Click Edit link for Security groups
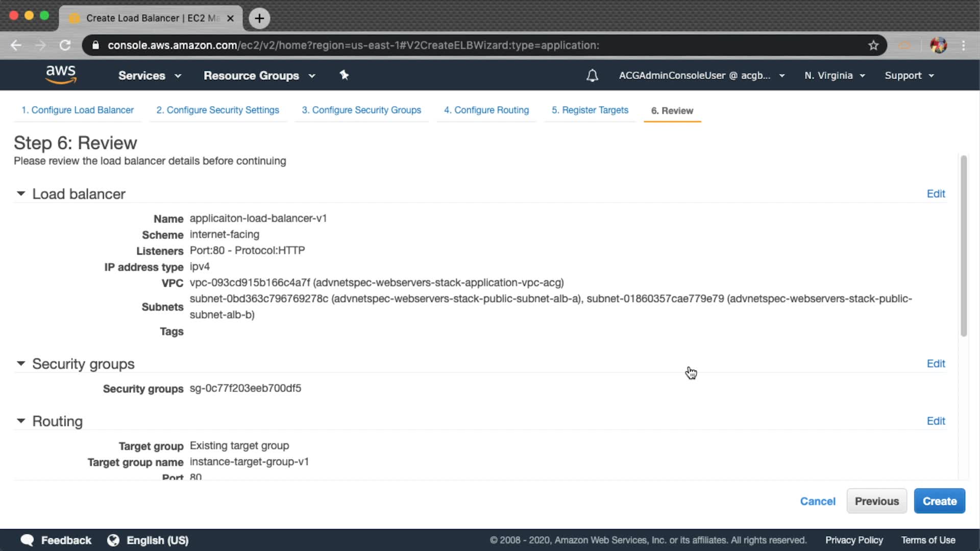 [936, 364]
